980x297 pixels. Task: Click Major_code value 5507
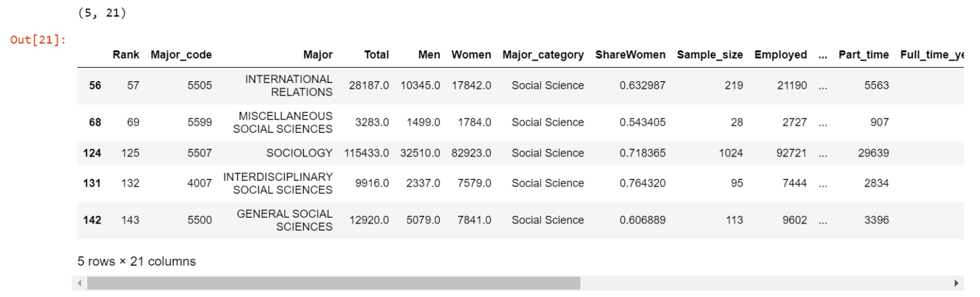[x=200, y=153]
